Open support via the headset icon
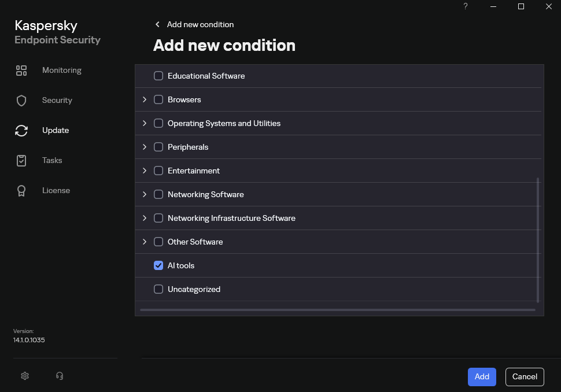561x392 pixels. point(60,376)
